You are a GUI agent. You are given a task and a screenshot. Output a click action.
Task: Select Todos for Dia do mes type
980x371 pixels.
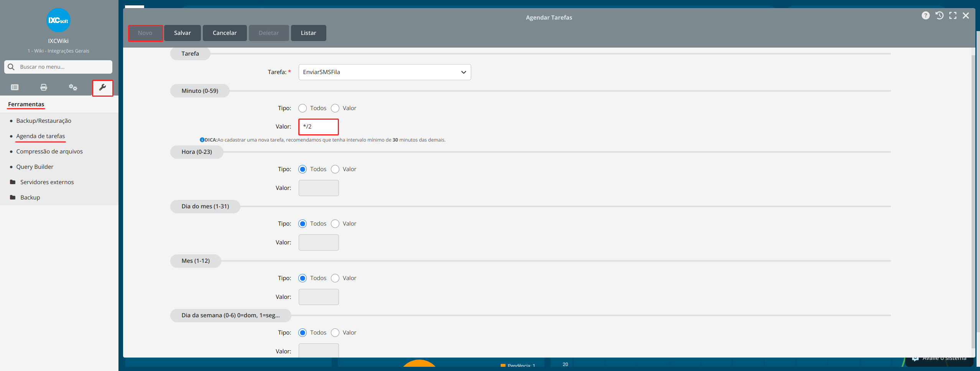tap(303, 224)
